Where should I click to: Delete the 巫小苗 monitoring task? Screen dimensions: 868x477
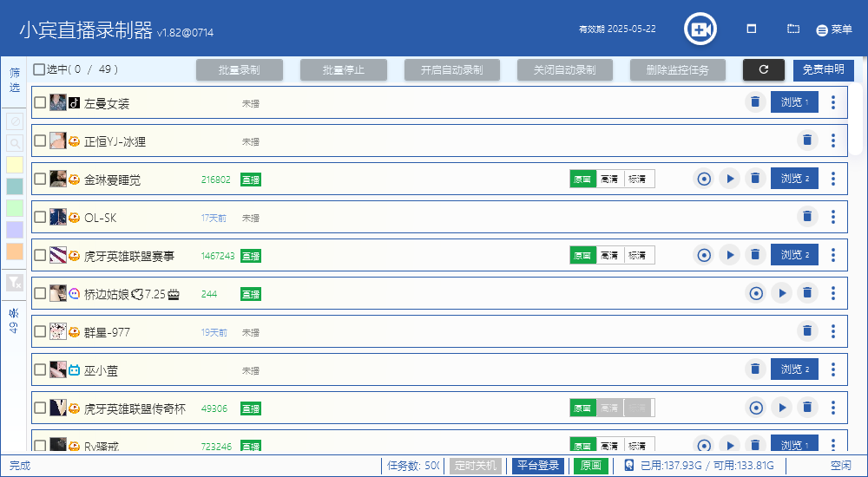tap(755, 369)
